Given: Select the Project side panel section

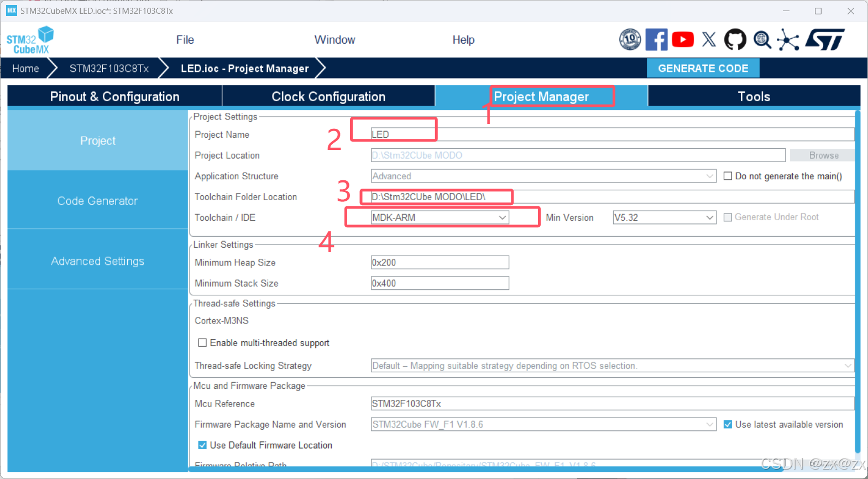Looking at the screenshot, I should click(x=98, y=140).
